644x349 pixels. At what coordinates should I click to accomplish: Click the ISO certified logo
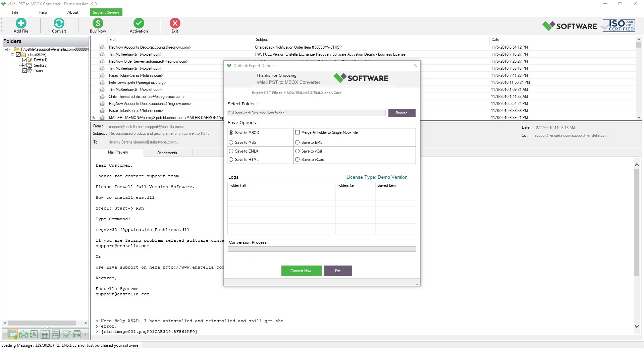point(619,25)
